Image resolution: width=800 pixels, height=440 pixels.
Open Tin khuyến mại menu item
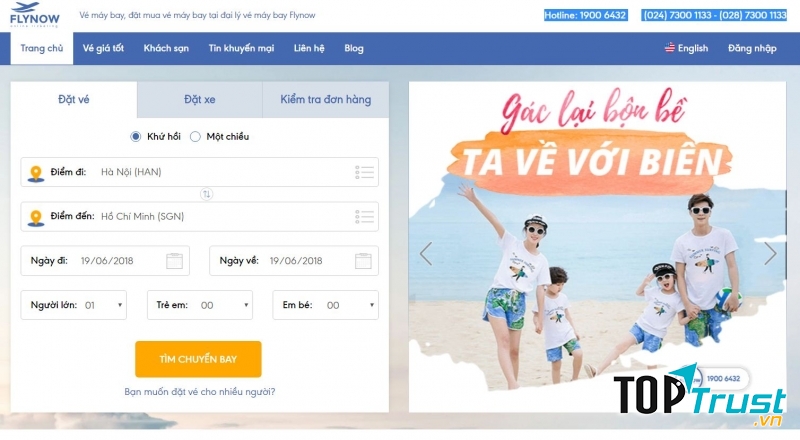241,48
